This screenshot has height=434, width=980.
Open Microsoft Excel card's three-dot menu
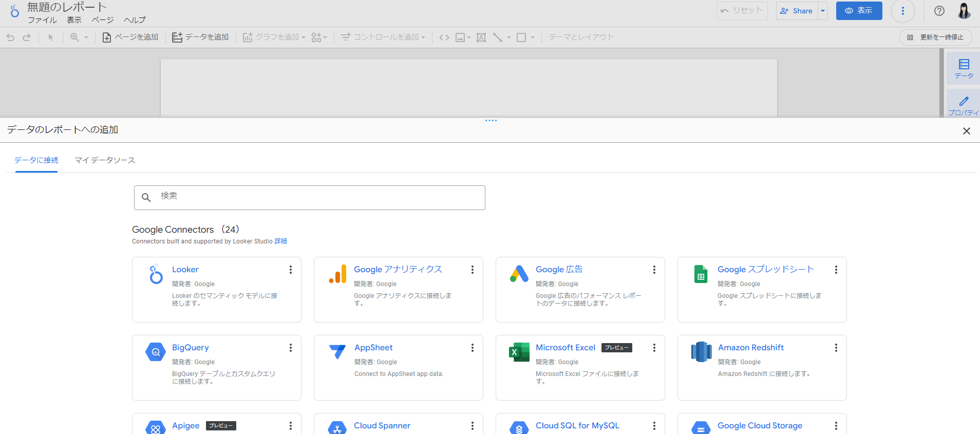[x=654, y=348]
